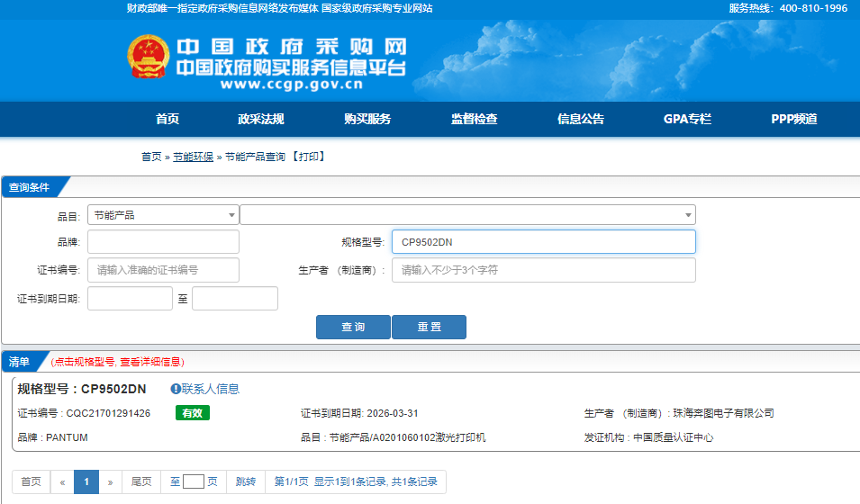Image resolution: width=860 pixels, height=504 pixels.
Task: Click the national emblem logo in header
Action: pyautogui.click(x=147, y=58)
